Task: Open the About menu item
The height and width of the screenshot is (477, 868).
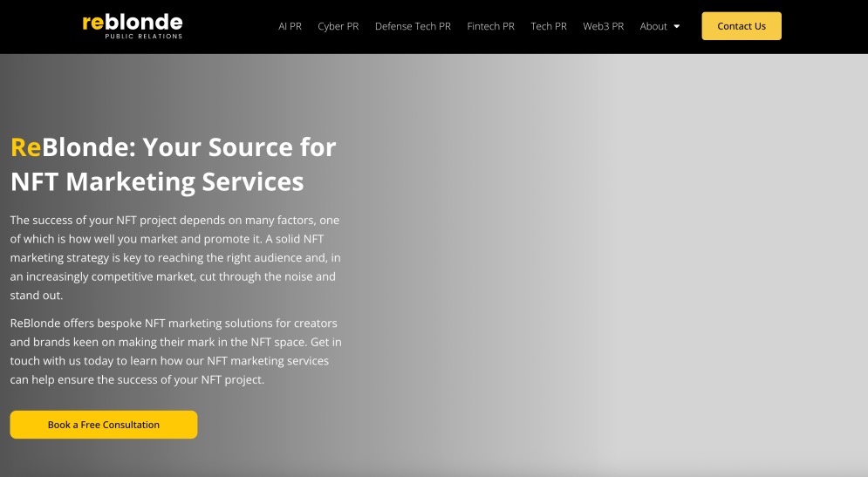Action: pos(653,26)
